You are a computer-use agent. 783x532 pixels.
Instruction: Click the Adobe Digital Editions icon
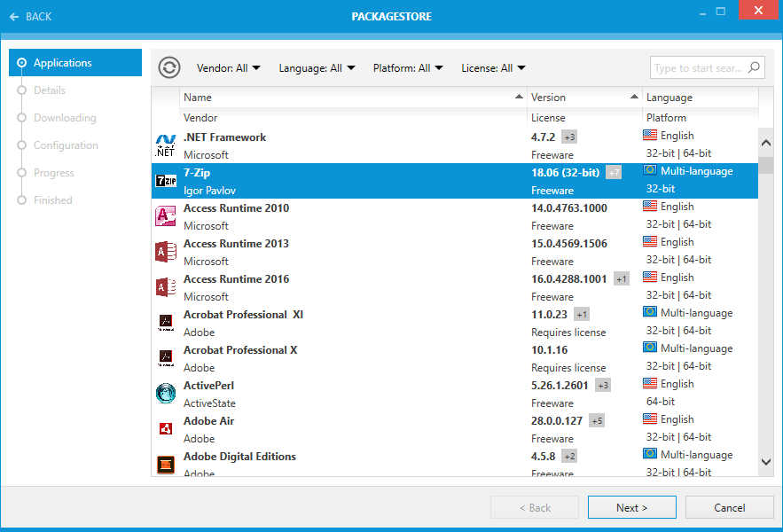click(x=166, y=464)
